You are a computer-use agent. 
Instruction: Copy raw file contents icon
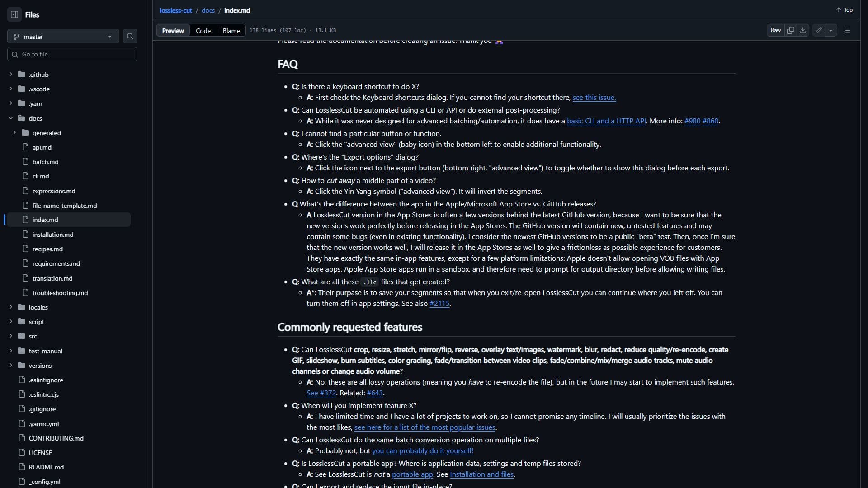point(790,30)
